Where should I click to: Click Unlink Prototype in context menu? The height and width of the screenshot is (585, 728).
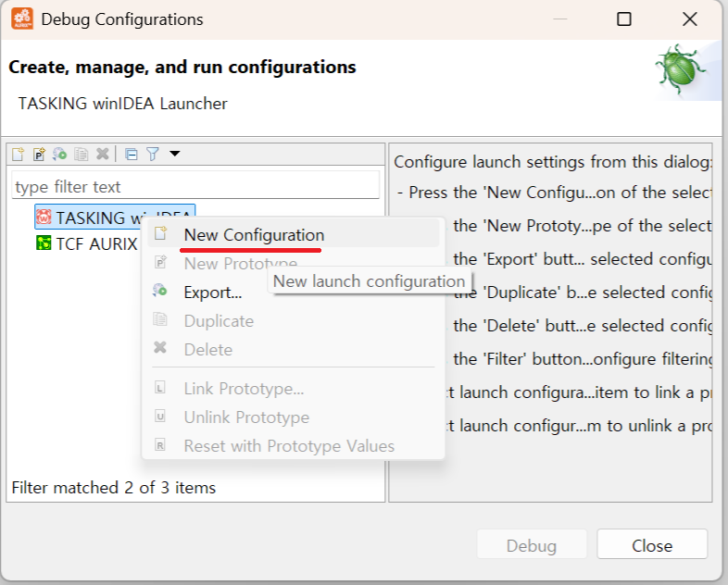246,417
